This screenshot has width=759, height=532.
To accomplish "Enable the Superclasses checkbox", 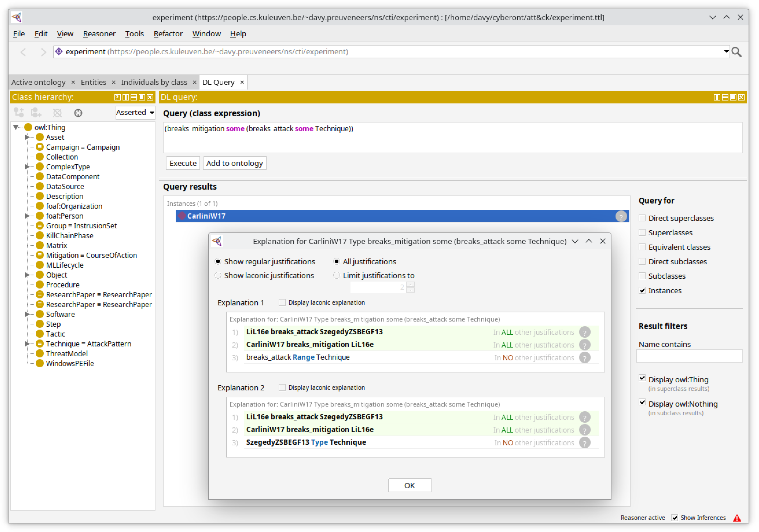I will coord(642,233).
